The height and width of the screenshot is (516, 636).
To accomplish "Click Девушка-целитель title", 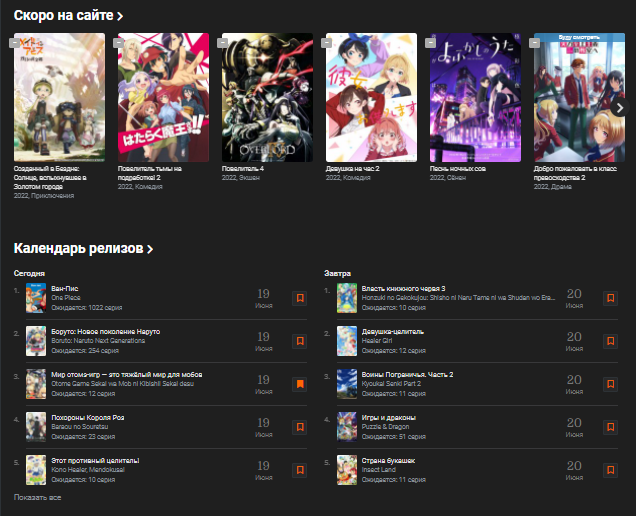I will coord(393,331).
